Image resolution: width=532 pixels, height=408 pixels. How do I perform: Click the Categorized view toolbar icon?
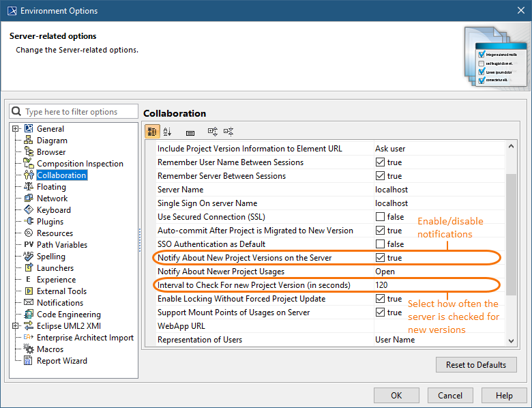click(x=153, y=132)
